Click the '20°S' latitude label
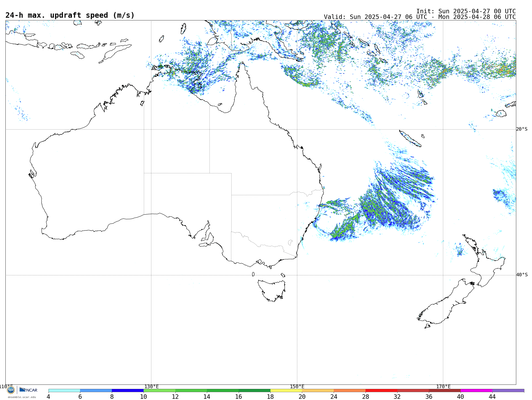This screenshot has height=400, width=532. pyautogui.click(x=522, y=129)
